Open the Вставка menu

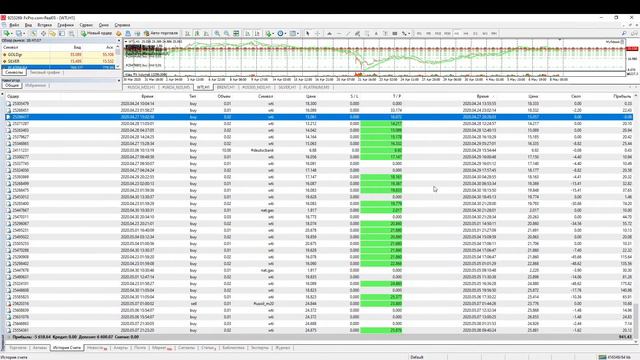point(44,25)
